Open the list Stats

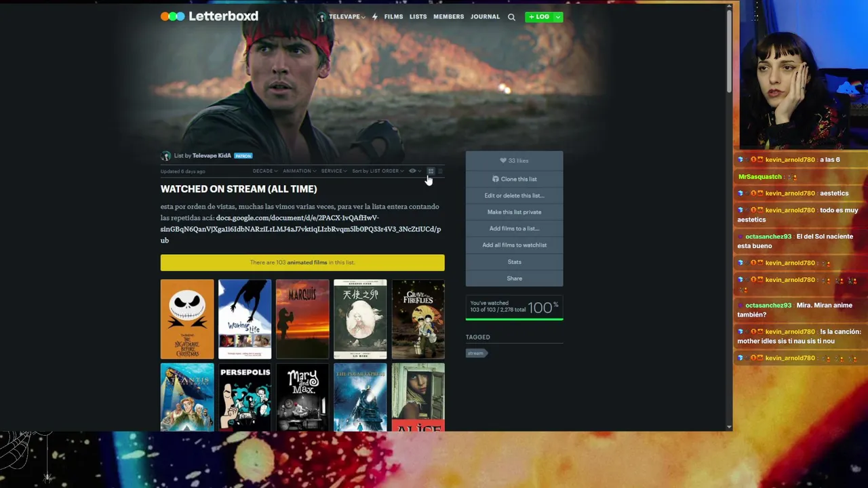[514, 262]
